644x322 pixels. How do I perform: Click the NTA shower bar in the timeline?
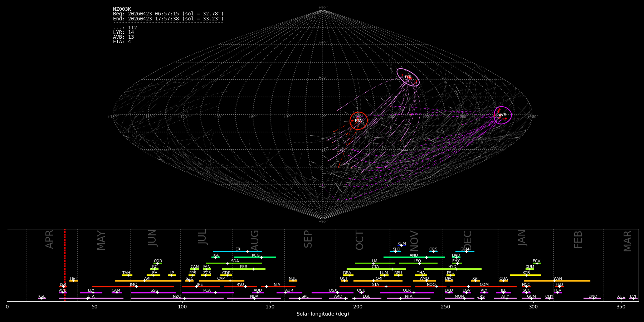(409, 298)
